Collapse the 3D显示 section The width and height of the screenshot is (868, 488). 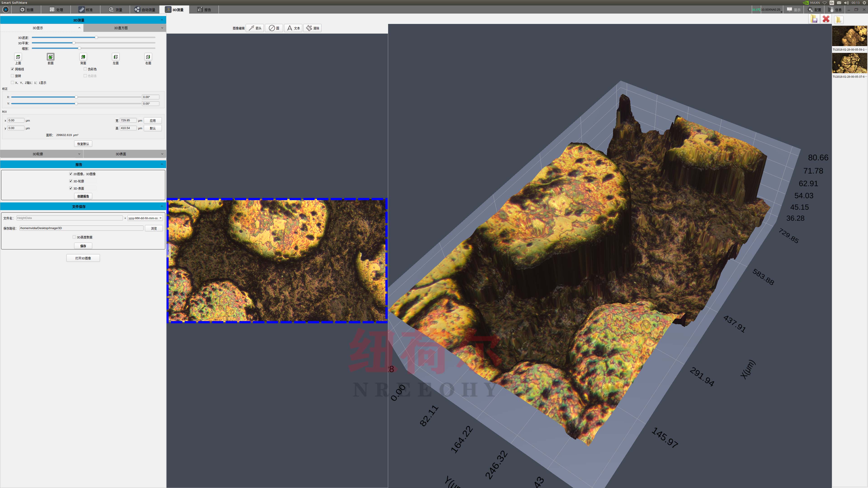click(x=42, y=28)
